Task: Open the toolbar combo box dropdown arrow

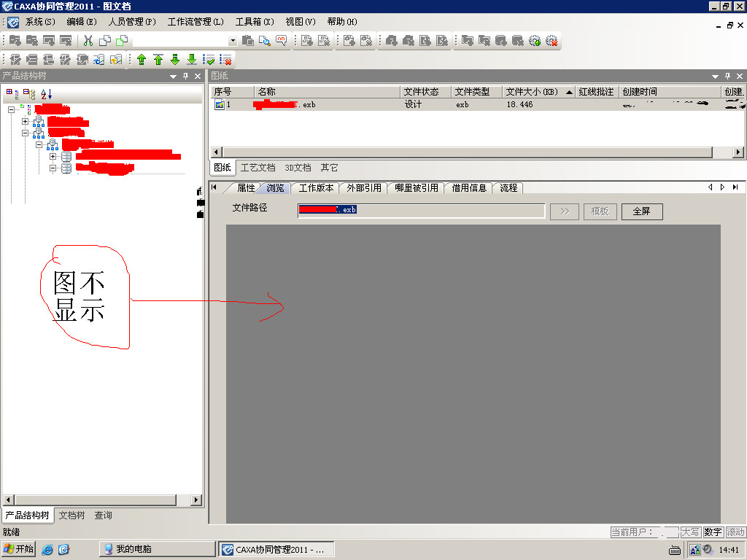Action: 233,41
